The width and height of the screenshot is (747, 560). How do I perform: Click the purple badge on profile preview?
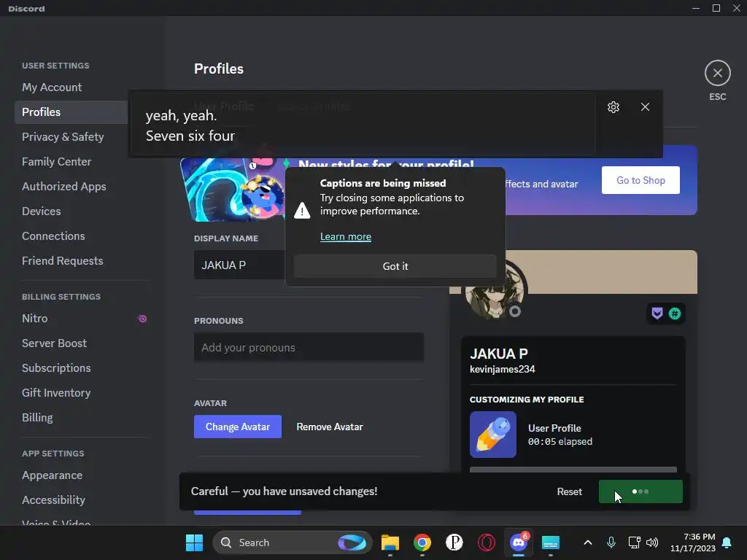657,314
